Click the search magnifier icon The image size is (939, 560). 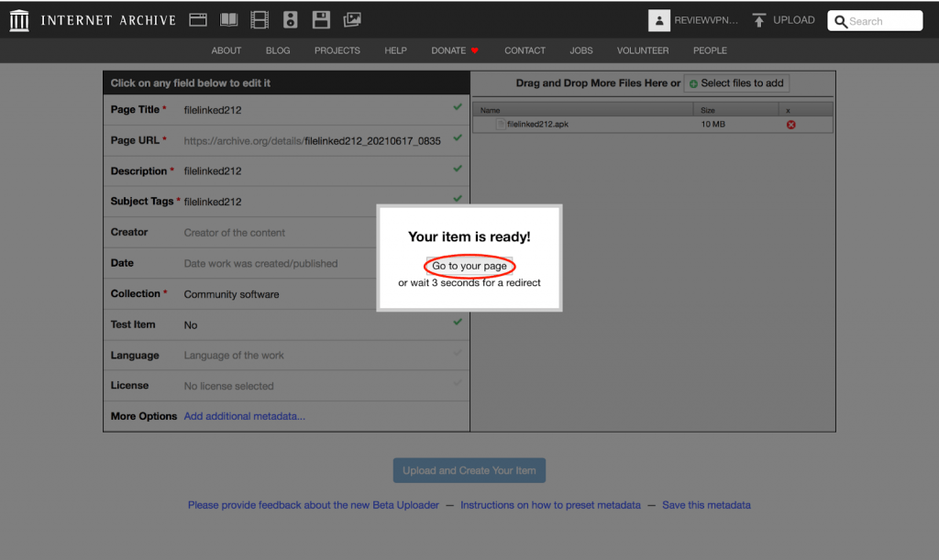click(841, 22)
